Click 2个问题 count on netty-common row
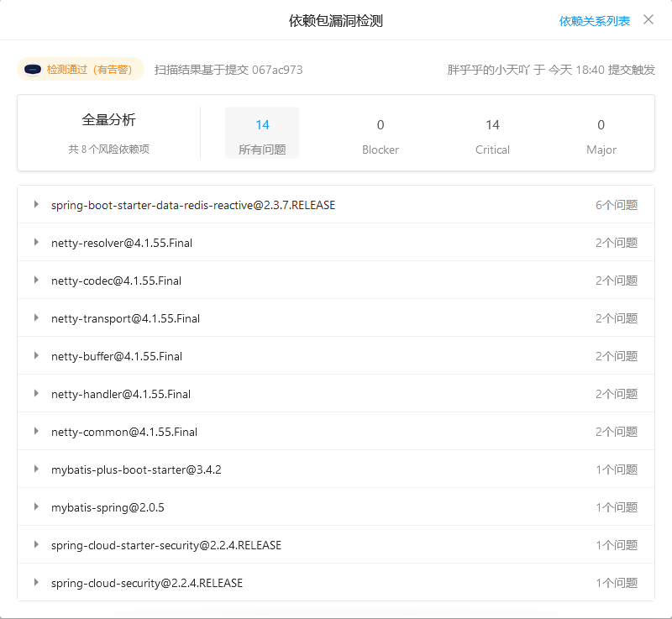672x619 pixels. click(617, 432)
